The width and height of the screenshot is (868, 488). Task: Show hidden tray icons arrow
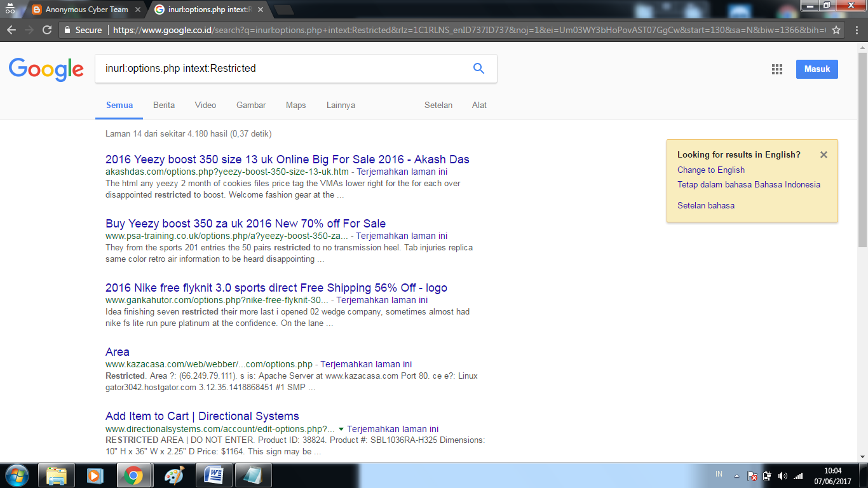point(736,476)
